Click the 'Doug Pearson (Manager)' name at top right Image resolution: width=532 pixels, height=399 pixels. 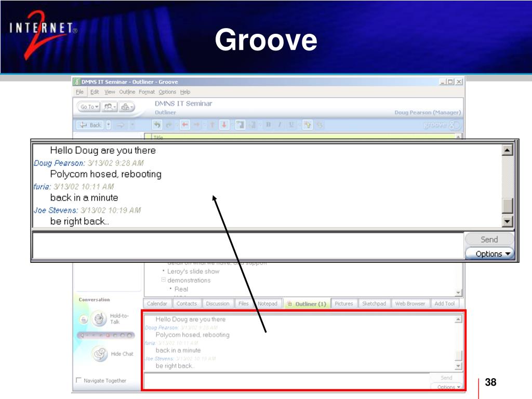point(428,112)
